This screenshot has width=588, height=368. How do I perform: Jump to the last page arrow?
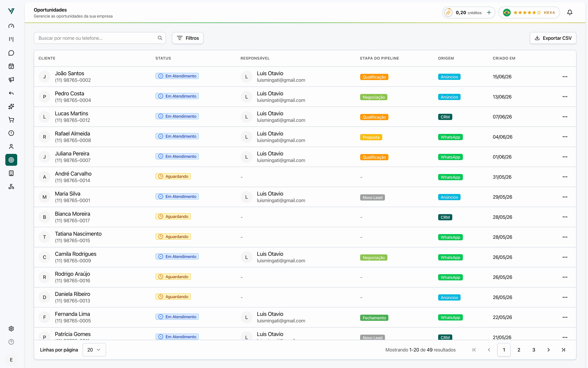(x=563, y=350)
